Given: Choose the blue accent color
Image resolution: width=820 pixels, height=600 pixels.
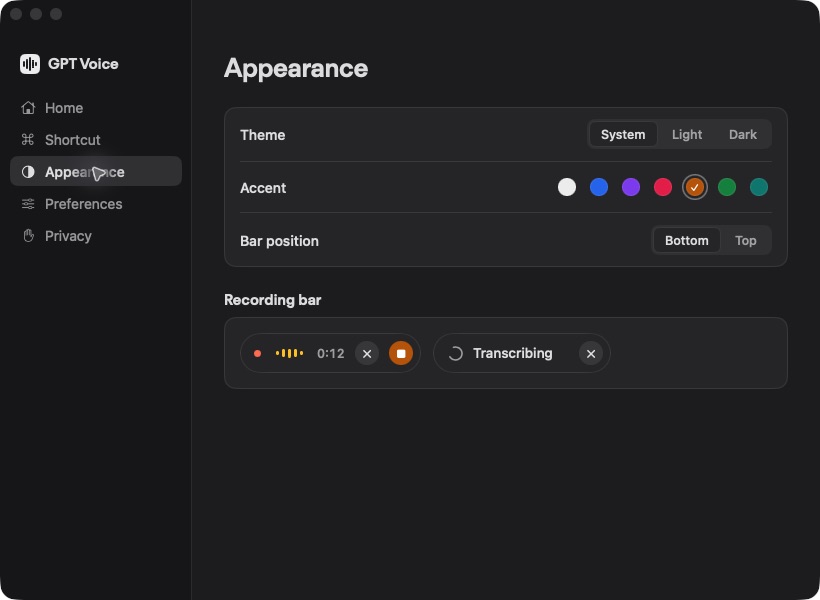Looking at the screenshot, I should 599,187.
